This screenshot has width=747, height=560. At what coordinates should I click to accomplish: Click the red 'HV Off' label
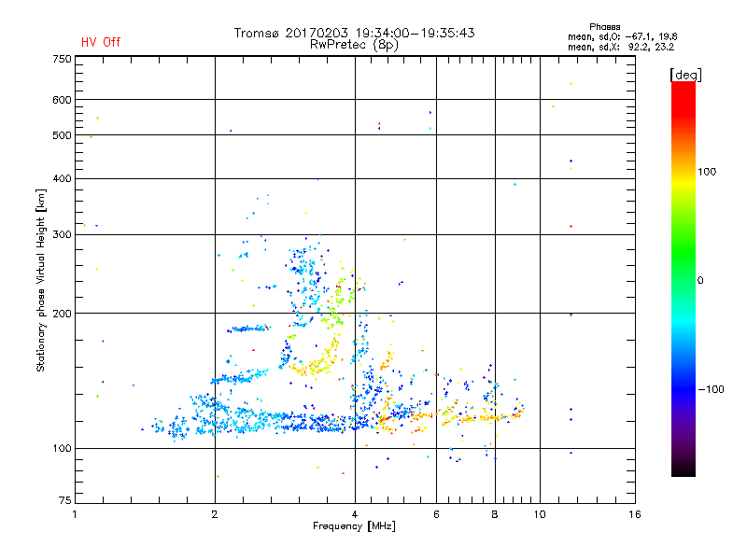click(x=101, y=42)
